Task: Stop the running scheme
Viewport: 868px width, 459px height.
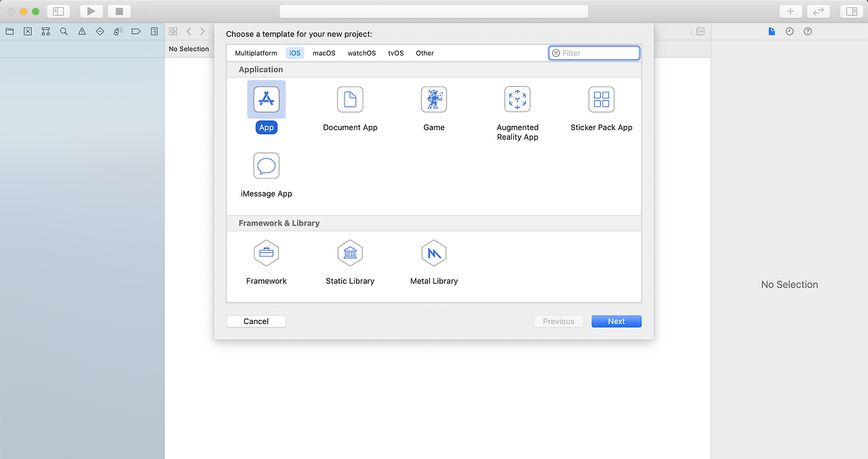Action: pyautogui.click(x=119, y=12)
